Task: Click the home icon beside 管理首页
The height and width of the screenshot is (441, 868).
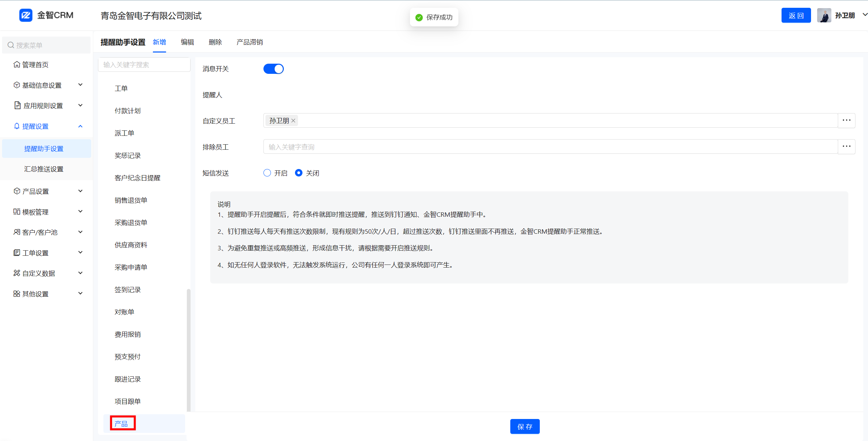Action: 17,64
